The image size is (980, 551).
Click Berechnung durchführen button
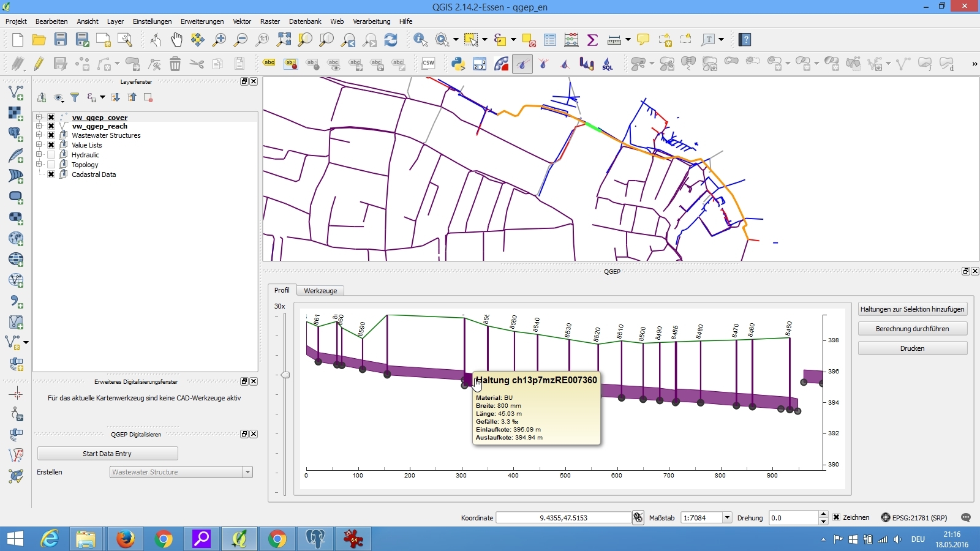click(x=913, y=329)
